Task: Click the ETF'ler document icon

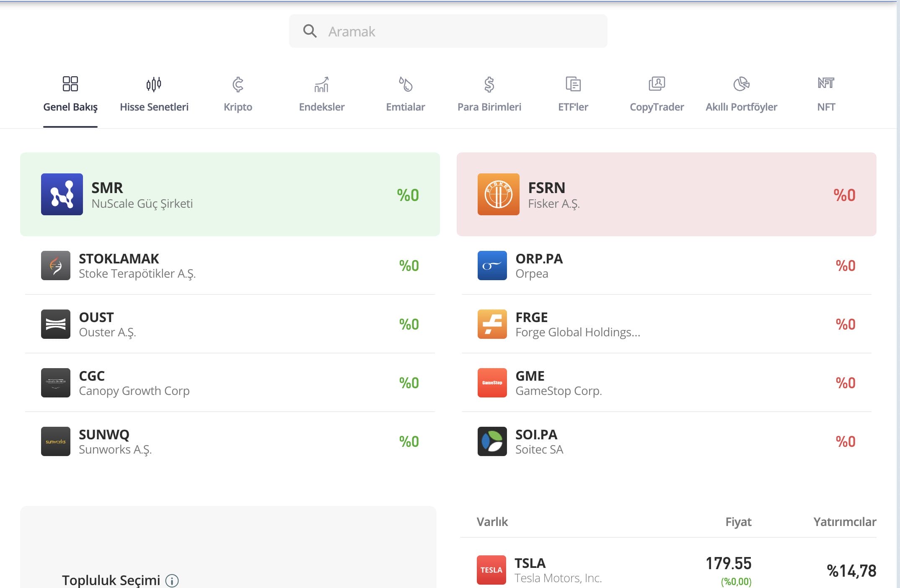Action: pyautogui.click(x=573, y=84)
